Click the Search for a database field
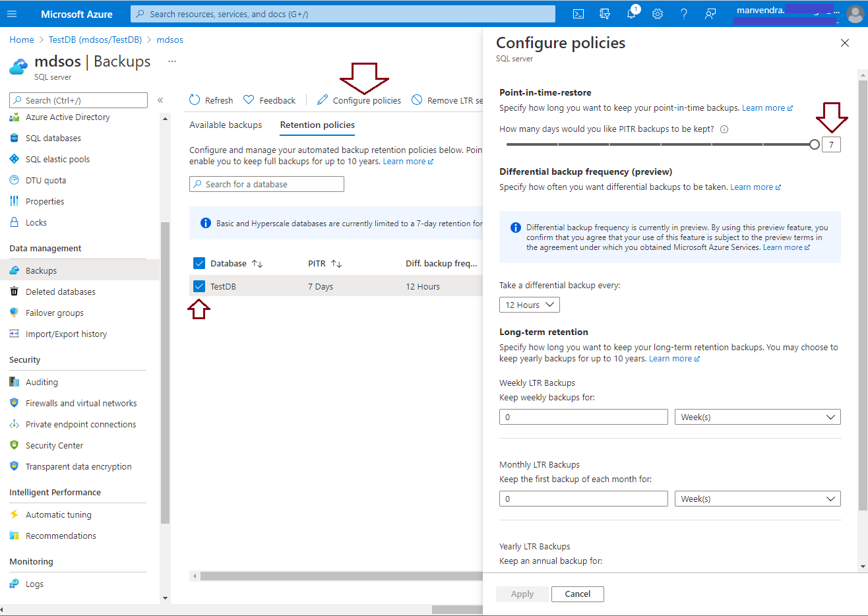This screenshot has width=868, height=616. 266,184
